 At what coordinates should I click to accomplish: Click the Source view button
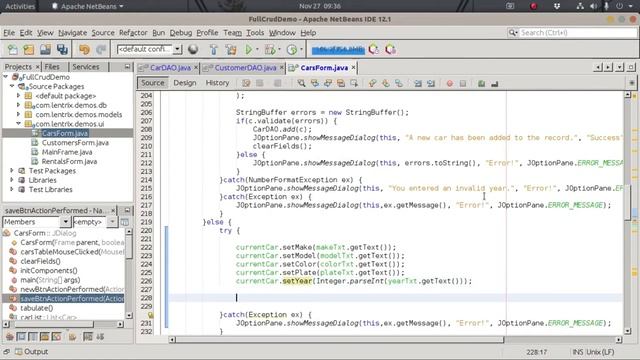(x=152, y=83)
